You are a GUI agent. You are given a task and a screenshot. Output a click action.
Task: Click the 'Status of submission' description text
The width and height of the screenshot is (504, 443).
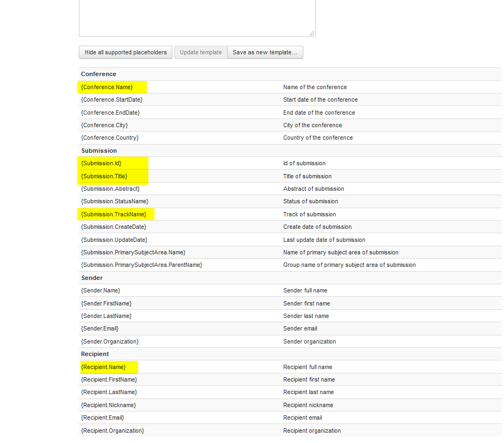click(310, 201)
